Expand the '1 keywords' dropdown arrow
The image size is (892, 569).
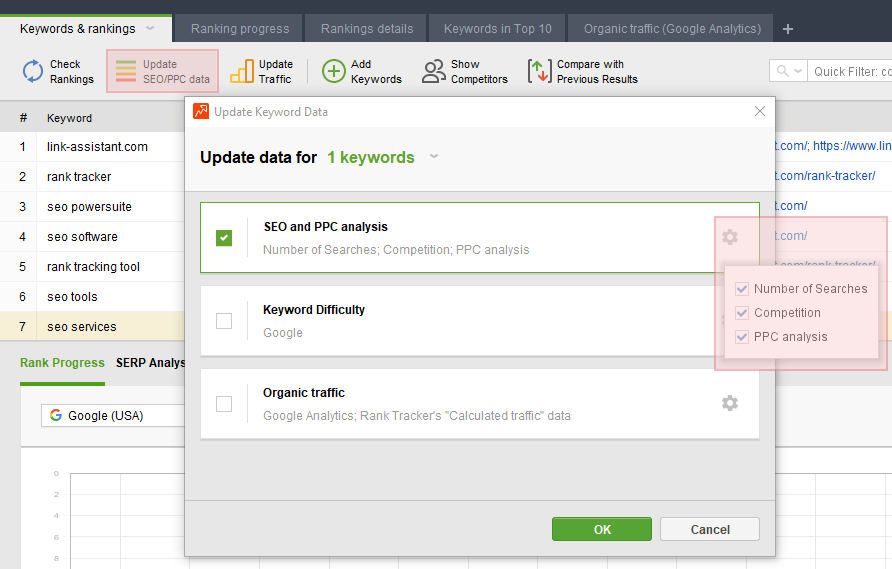click(x=433, y=156)
